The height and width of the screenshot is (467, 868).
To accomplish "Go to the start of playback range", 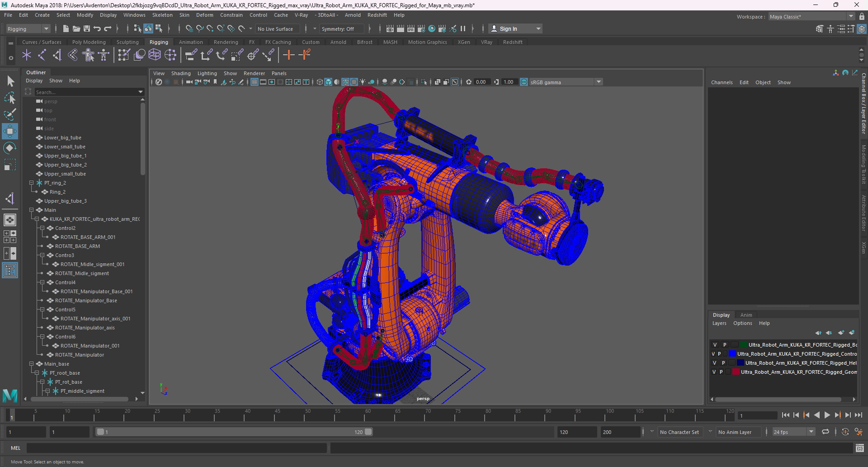I will coord(786,415).
